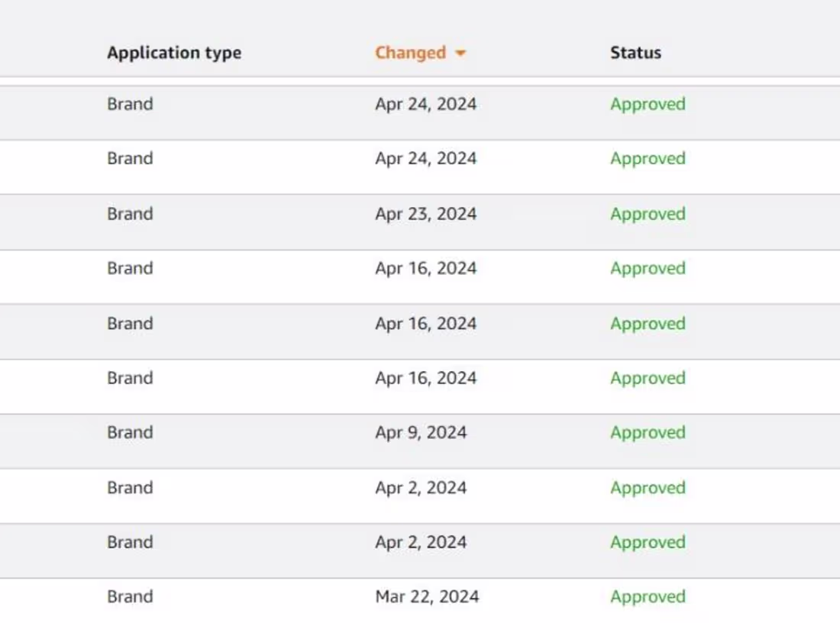840x630 pixels.
Task: Select the Apr 9, 2024 date entry
Action: (422, 432)
